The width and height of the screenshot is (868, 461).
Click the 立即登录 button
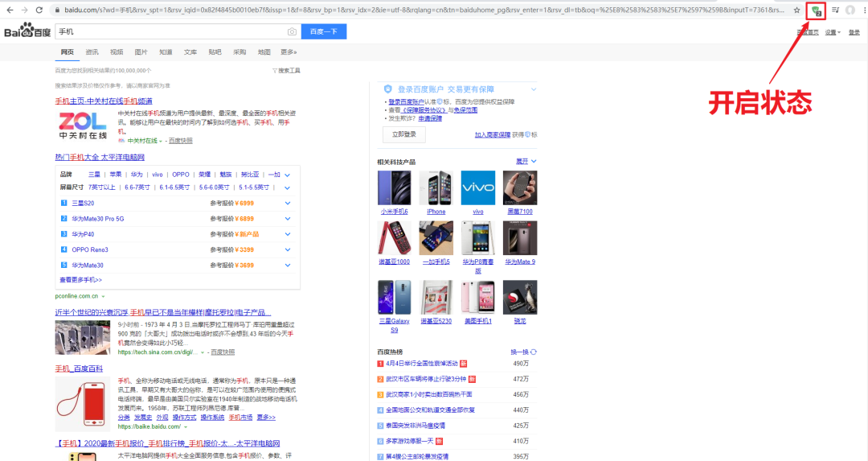[x=404, y=134]
